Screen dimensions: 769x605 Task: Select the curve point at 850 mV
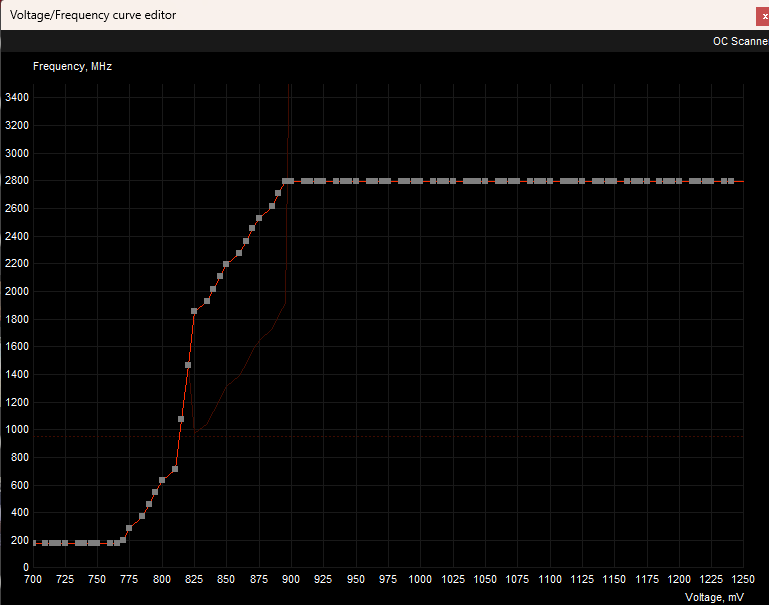click(x=226, y=264)
